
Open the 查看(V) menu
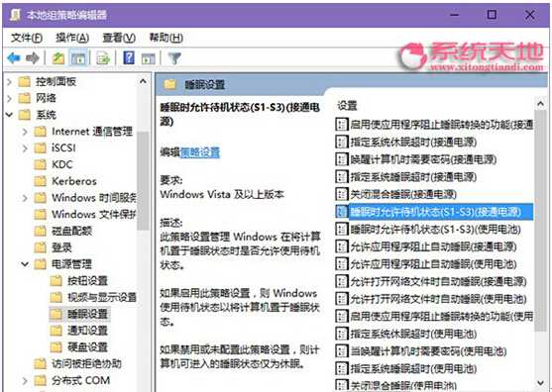[x=119, y=38]
